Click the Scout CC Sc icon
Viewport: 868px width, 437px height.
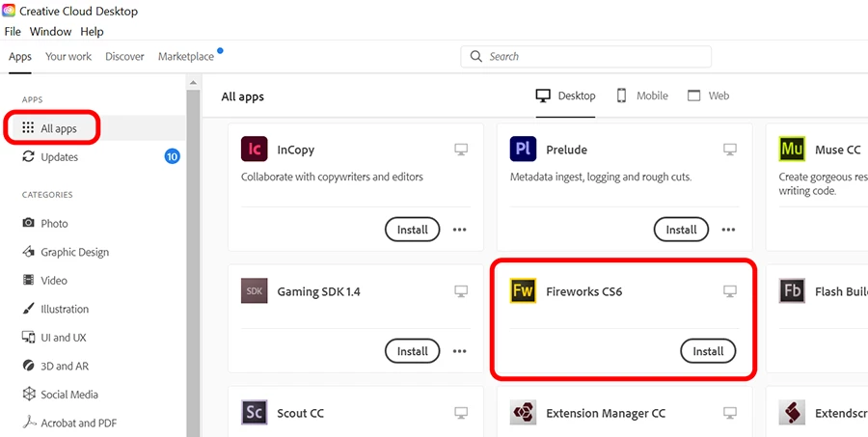254,413
